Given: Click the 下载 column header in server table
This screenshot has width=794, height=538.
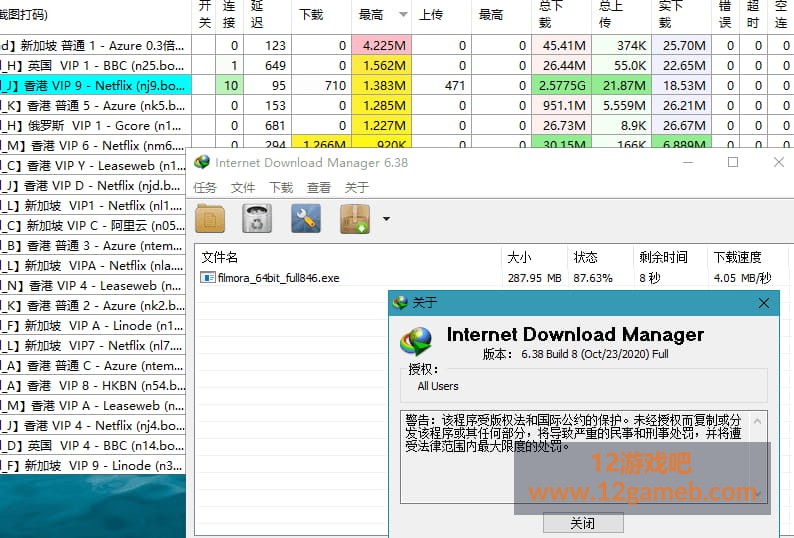Looking at the screenshot, I should click(x=321, y=15).
